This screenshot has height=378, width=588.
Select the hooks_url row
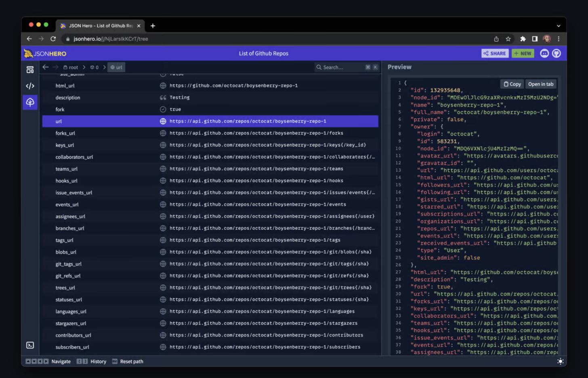point(210,181)
